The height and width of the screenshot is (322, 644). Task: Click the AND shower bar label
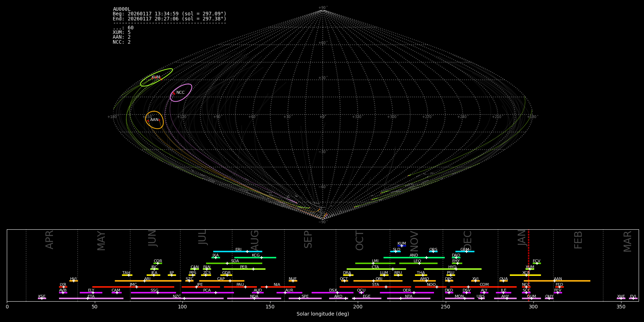point(414,255)
